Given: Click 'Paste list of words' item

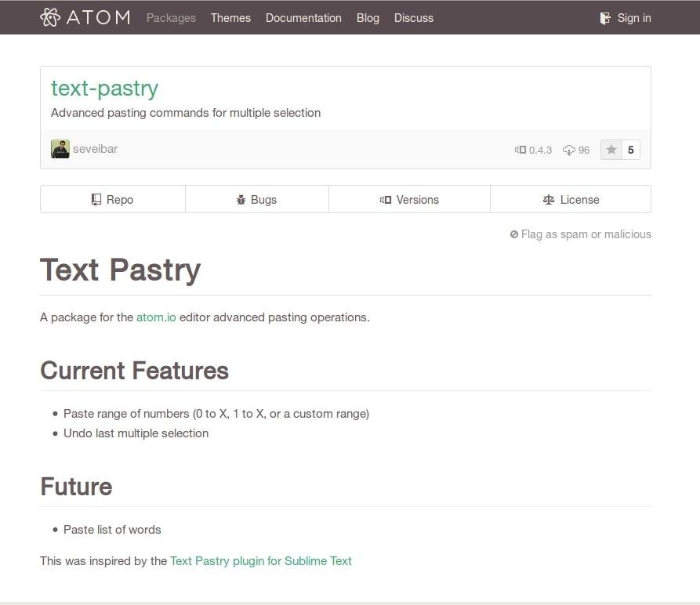Looking at the screenshot, I should point(112,530).
